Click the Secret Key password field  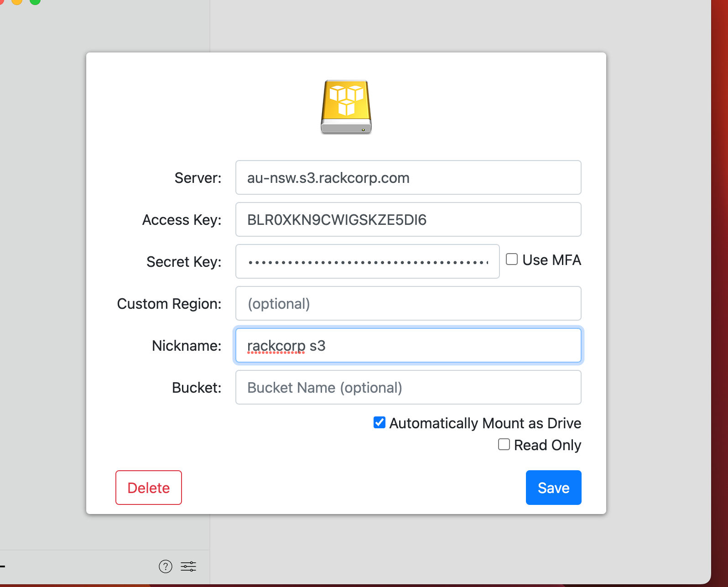368,261
